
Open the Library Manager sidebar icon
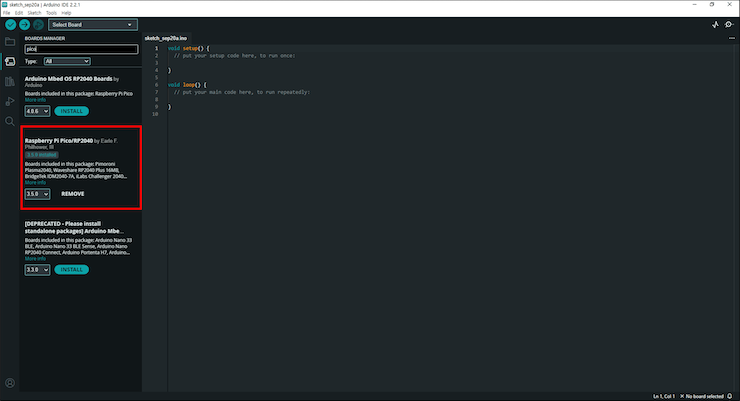pyautogui.click(x=10, y=81)
